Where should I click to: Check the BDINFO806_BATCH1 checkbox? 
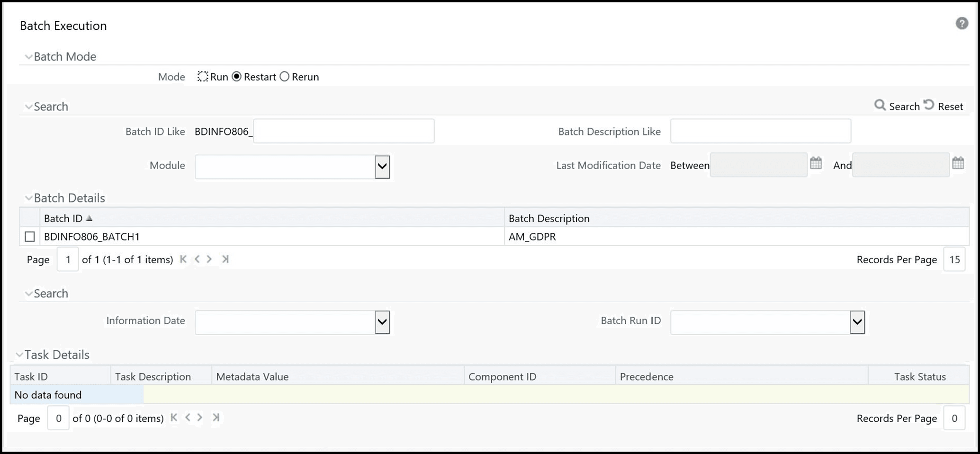[30, 236]
